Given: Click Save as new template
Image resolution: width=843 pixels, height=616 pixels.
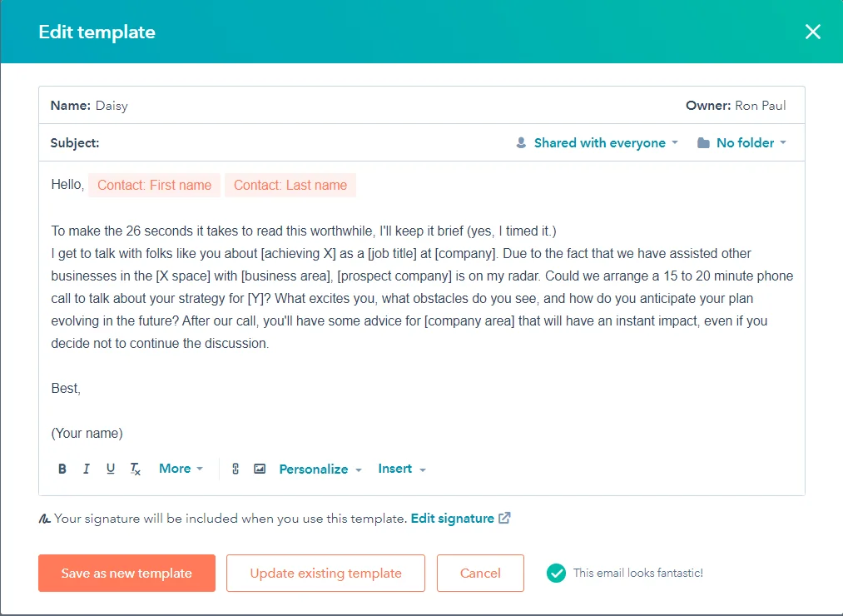Looking at the screenshot, I should click(126, 573).
